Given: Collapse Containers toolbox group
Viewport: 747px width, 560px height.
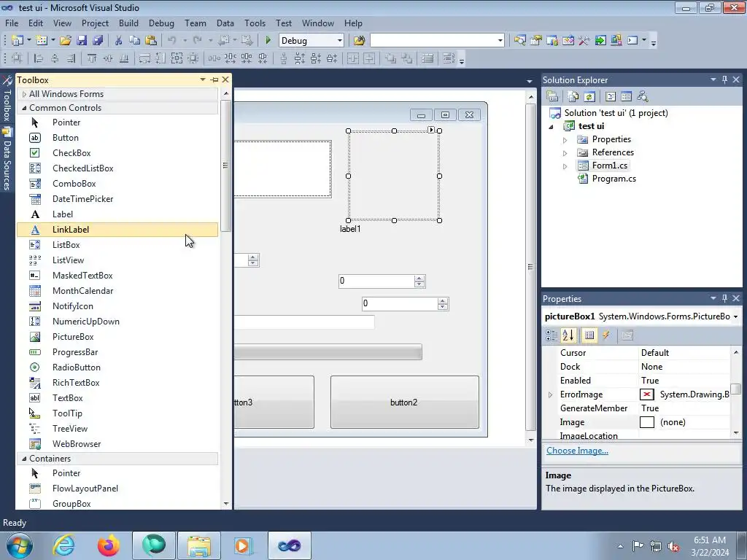Looking at the screenshot, I should point(24,459).
